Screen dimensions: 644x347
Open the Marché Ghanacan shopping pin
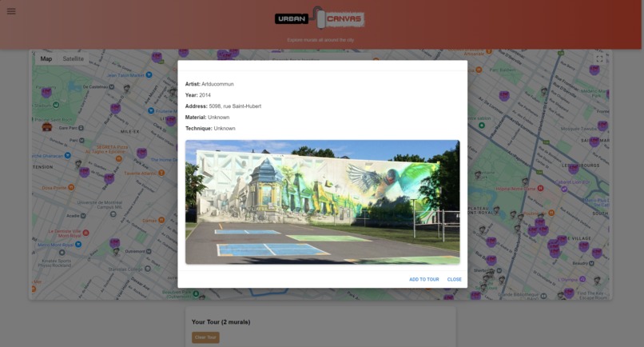[x=67, y=155]
